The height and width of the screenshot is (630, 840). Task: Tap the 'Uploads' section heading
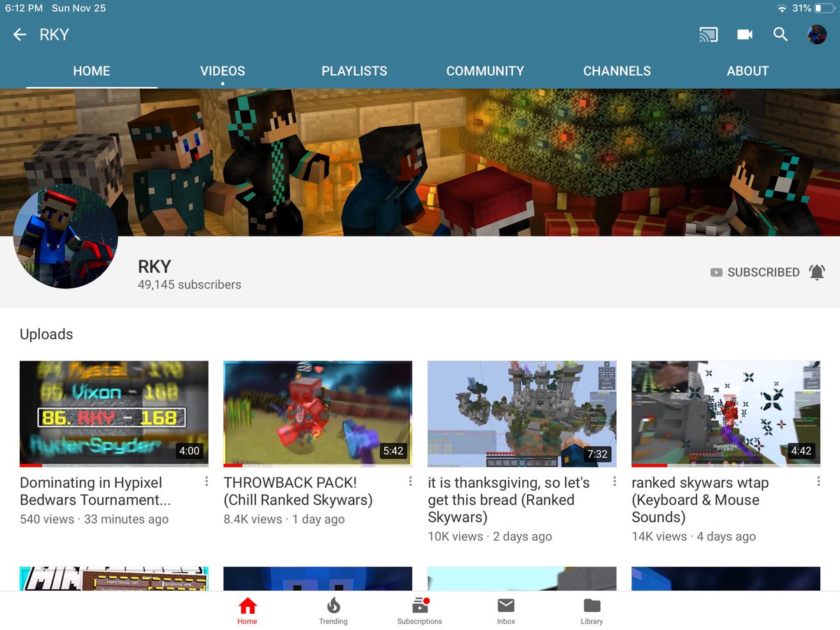pyautogui.click(x=46, y=335)
